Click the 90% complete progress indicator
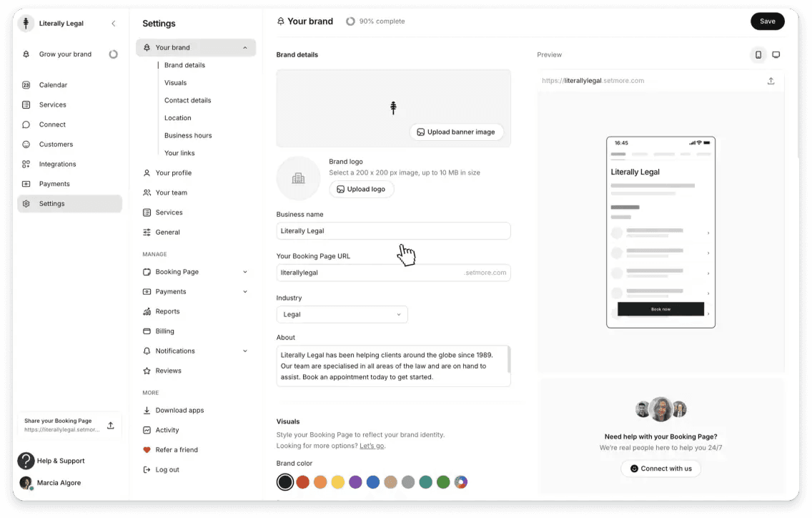 tap(375, 21)
